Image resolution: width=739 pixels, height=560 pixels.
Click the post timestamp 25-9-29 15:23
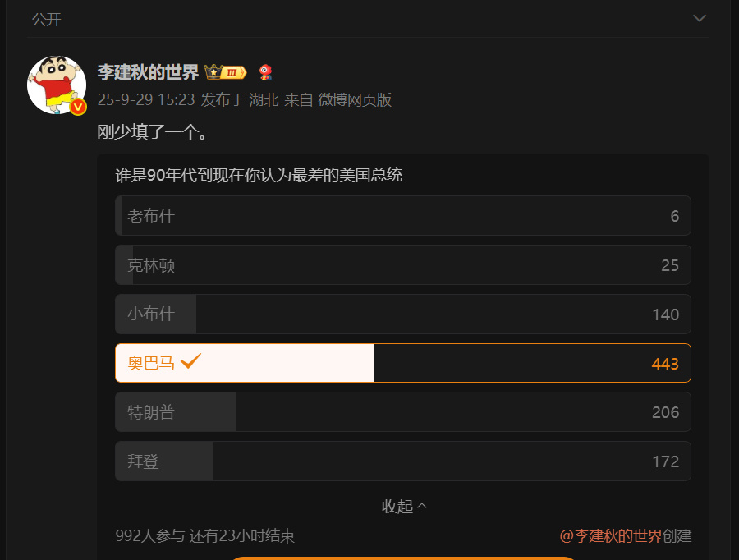coord(145,100)
